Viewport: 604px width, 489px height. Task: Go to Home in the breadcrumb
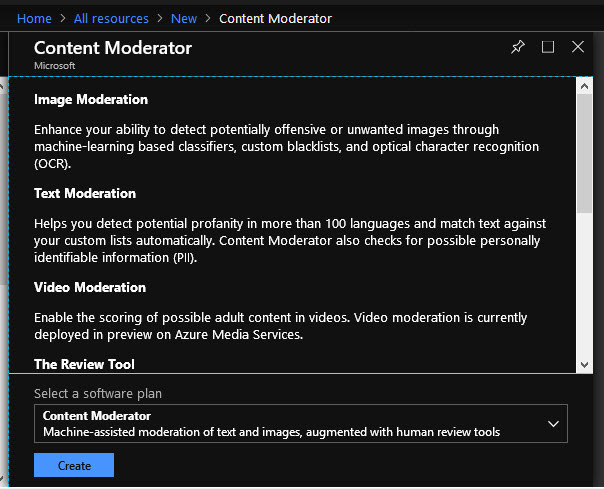pos(34,18)
